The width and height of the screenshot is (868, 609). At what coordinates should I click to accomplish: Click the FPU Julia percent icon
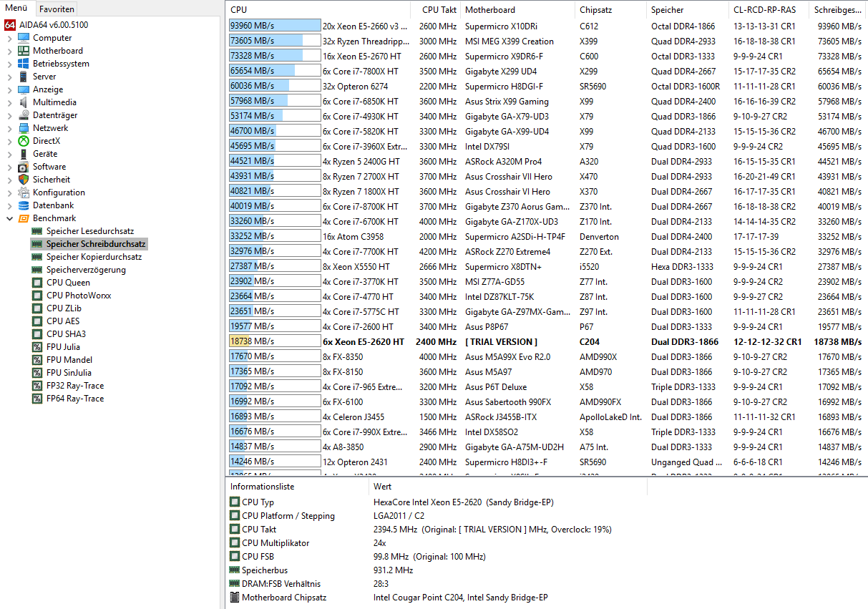[37, 347]
